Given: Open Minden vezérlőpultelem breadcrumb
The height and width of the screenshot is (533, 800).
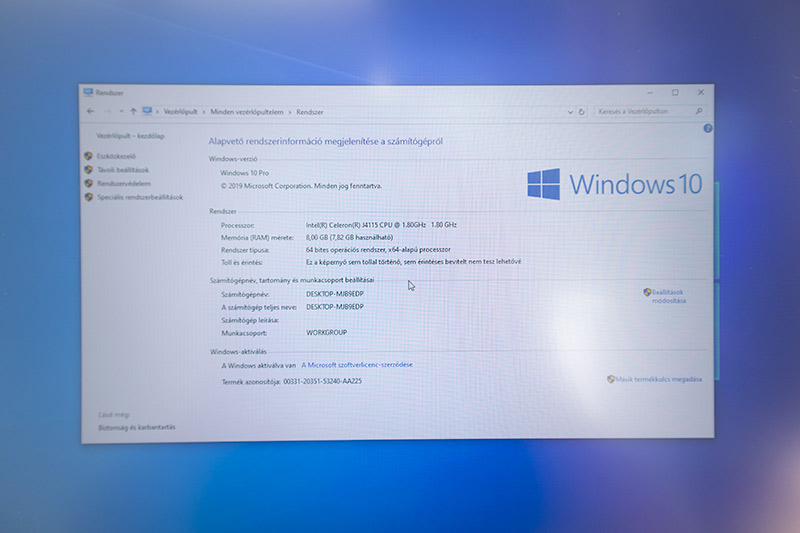Looking at the screenshot, I should [247, 112].
